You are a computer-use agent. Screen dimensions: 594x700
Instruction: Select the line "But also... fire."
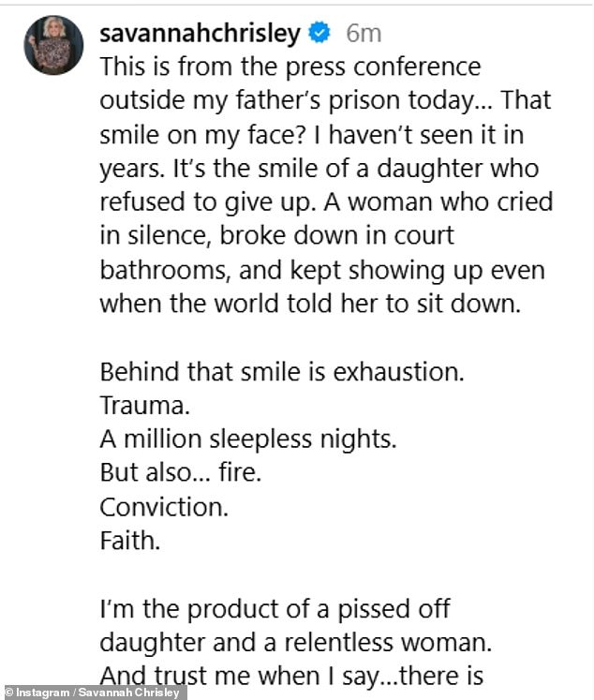181,473
